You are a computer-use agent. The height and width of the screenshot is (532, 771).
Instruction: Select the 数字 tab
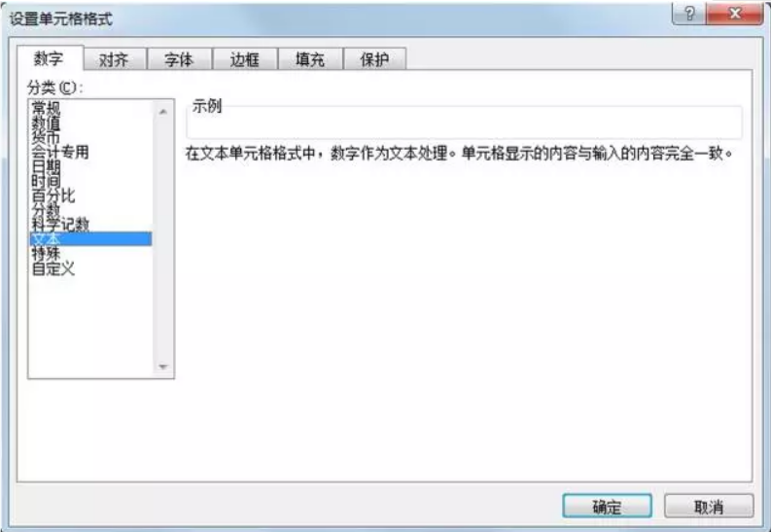pos(49,58)
